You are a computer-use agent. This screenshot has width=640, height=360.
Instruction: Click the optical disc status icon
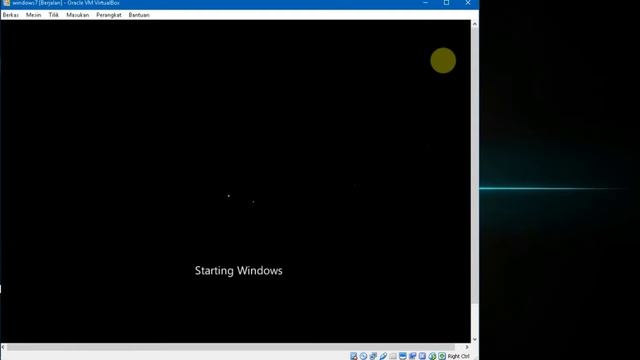[x=363, y=356]
